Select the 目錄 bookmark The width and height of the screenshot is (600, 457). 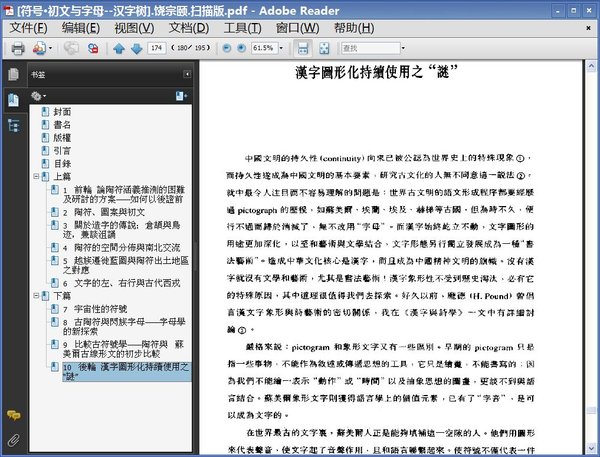tap(62, 164)
